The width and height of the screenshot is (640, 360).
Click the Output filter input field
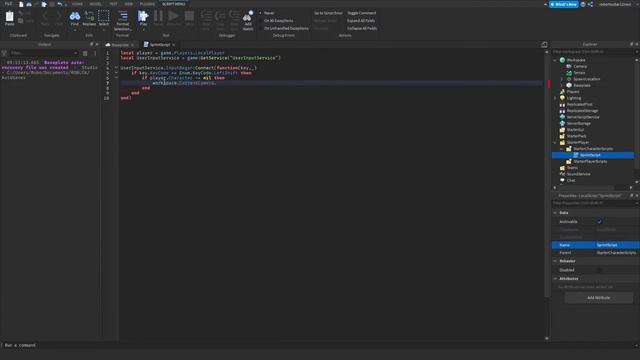tap(43, 53)
